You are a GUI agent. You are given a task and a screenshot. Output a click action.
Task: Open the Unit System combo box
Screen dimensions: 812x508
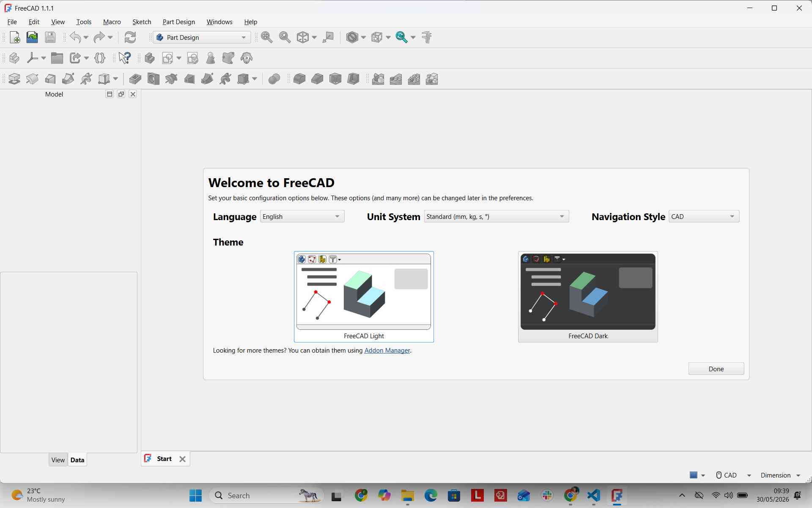coord(496,216)
